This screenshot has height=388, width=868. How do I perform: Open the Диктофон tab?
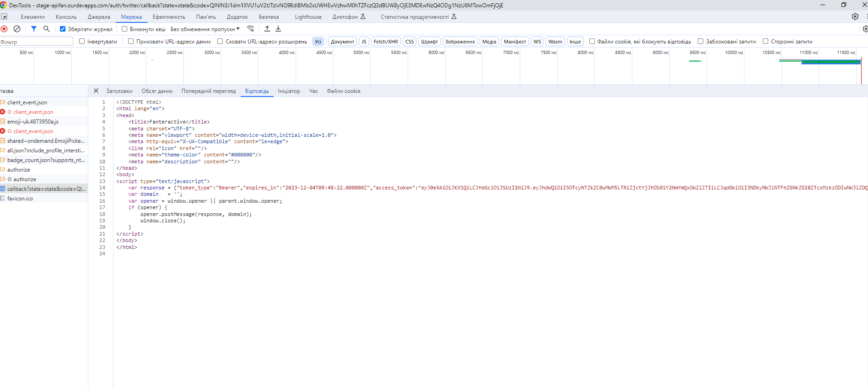coord(349,17)
